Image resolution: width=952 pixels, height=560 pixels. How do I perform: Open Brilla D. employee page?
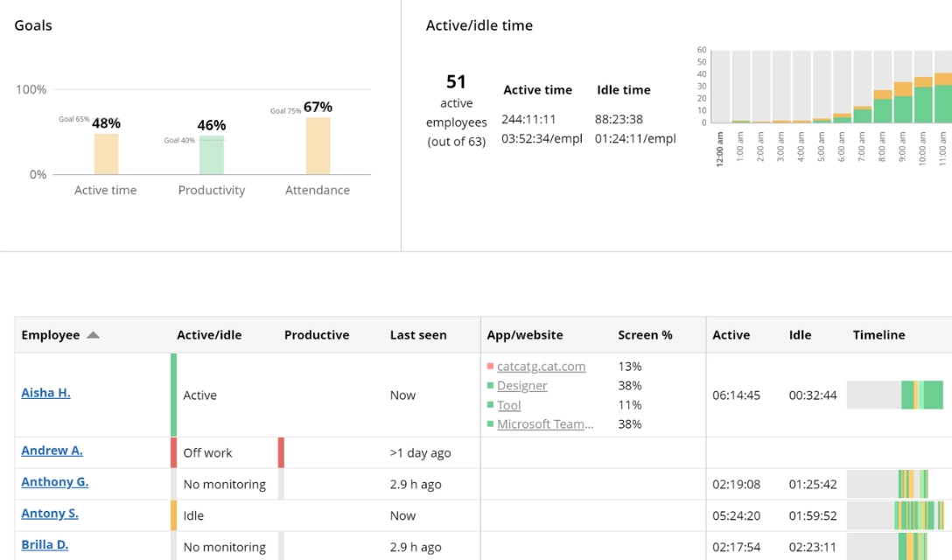coord(45,545)
